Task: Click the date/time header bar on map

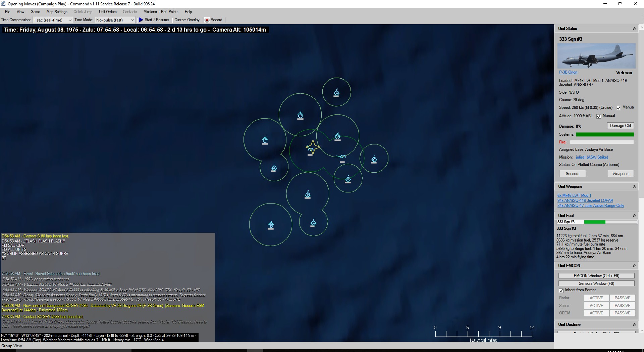Action: [135, 30]
